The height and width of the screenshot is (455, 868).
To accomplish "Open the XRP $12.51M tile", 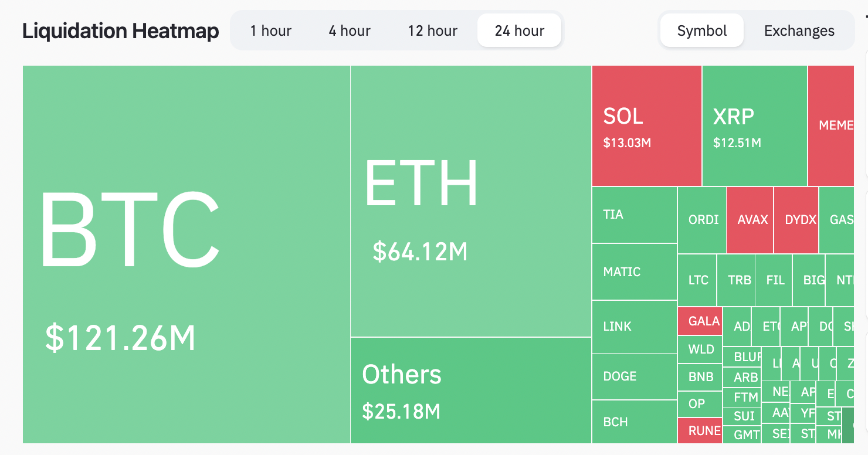I will [754, 126].
